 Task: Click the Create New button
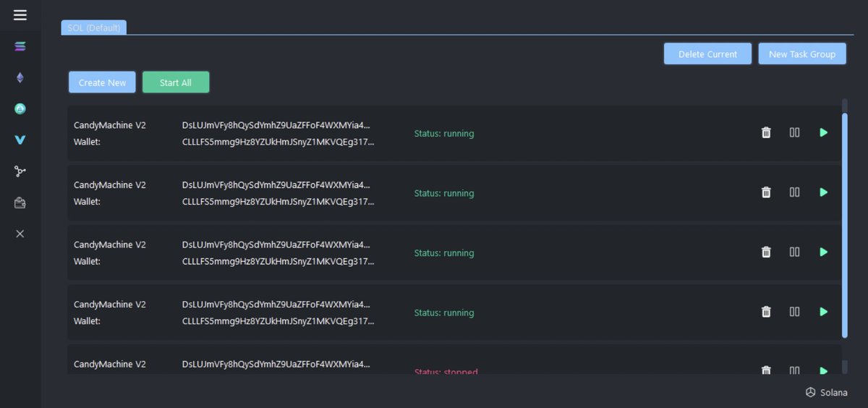(x=102, y=82)
